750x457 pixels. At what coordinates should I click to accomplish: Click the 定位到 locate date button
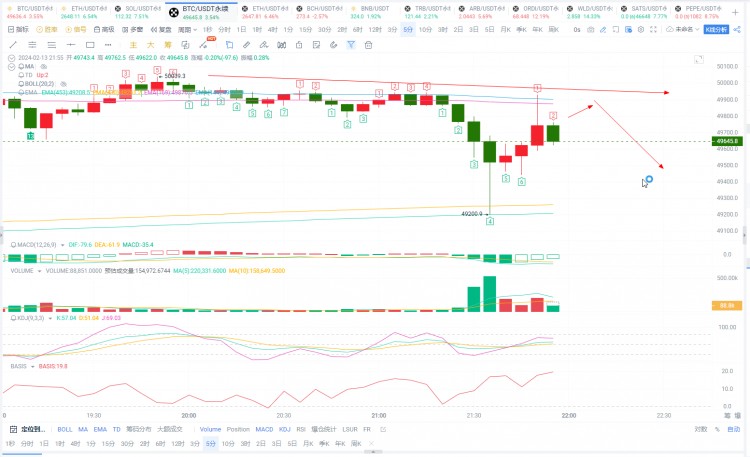pos(28,429)
